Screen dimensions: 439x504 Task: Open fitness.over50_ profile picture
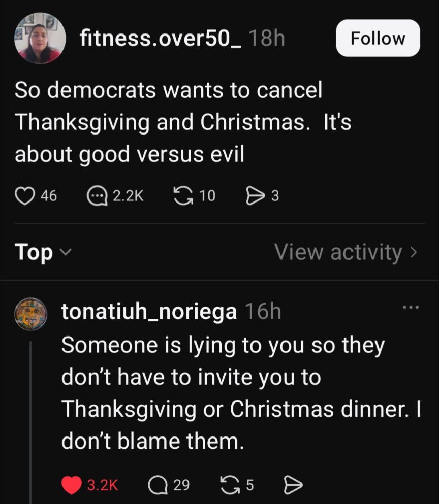click(x=40, y=38)
